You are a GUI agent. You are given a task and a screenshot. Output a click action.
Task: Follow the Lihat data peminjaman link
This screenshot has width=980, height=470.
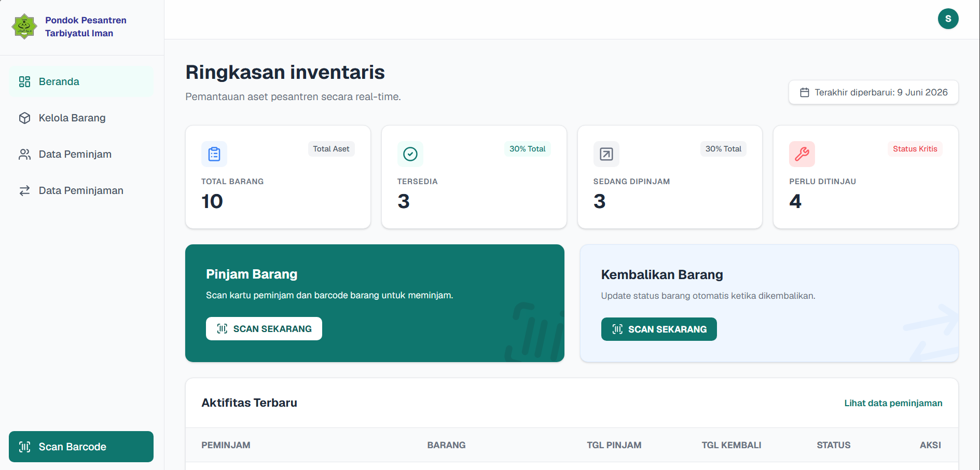(x=893, y=403)
